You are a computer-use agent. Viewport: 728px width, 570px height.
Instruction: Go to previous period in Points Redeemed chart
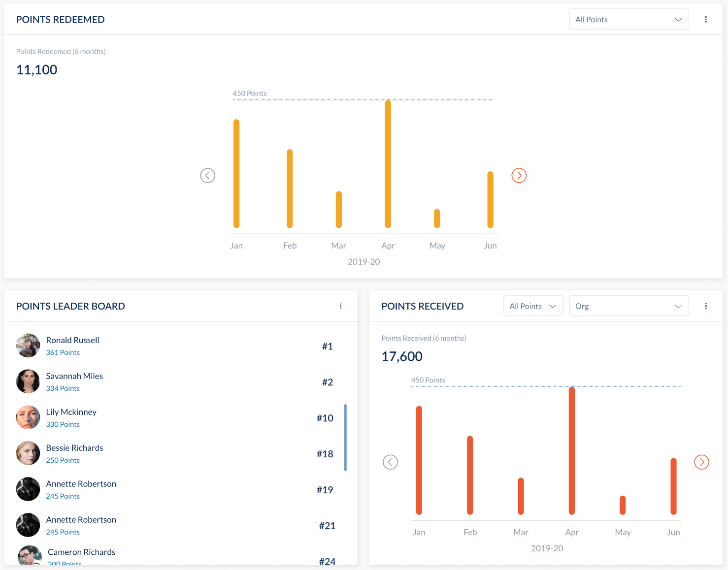[208, 175]
